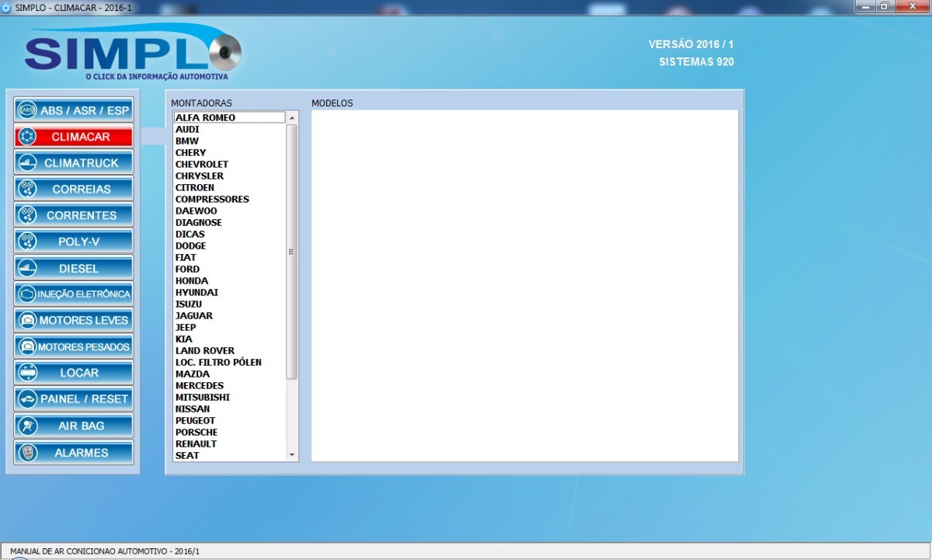Click the SIMPLO logo
This screenshot has width=932, height=560.
[133, 53]
